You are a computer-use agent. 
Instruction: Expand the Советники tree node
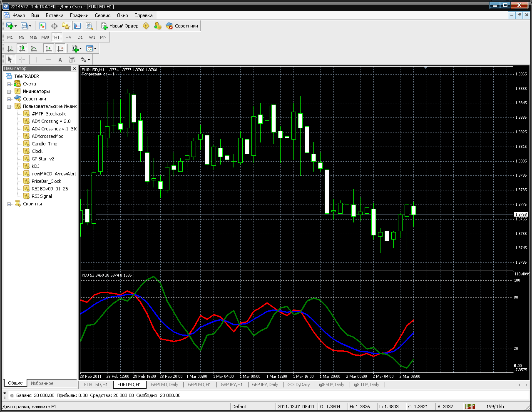(9, 99)
